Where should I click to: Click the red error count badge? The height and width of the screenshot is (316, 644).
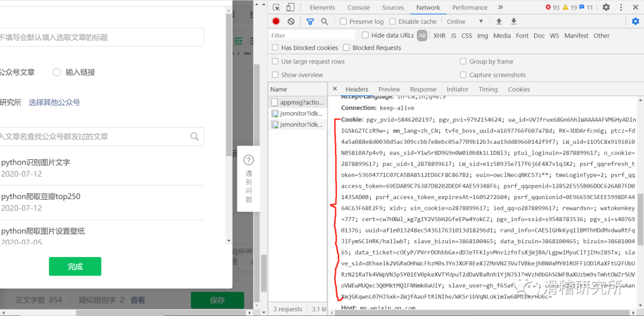552,7
